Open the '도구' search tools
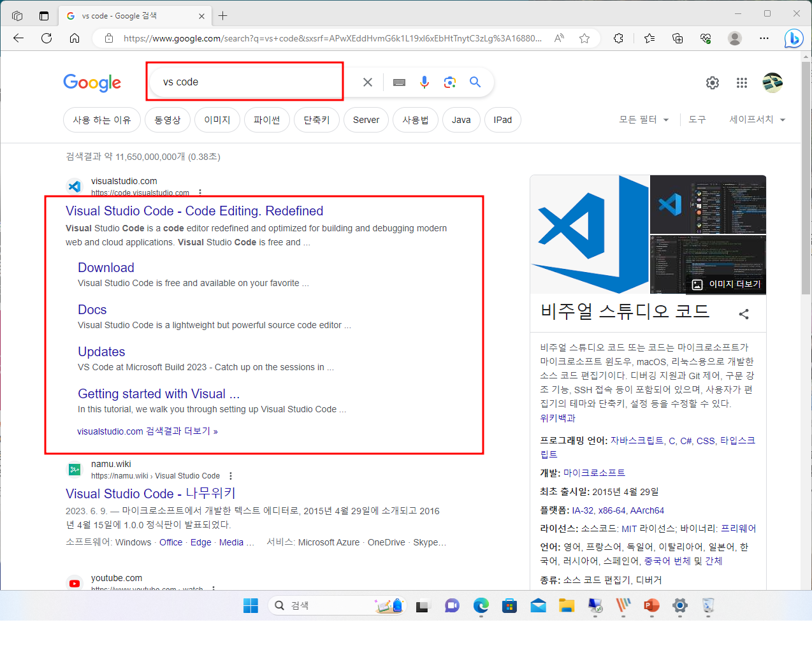Image resolution: width=812 pixels, height=648 pixels. click(x=697, y=120)
